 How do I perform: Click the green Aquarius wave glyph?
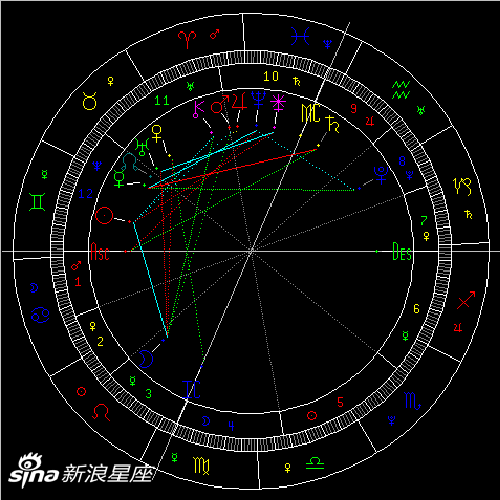coord(401,90)
